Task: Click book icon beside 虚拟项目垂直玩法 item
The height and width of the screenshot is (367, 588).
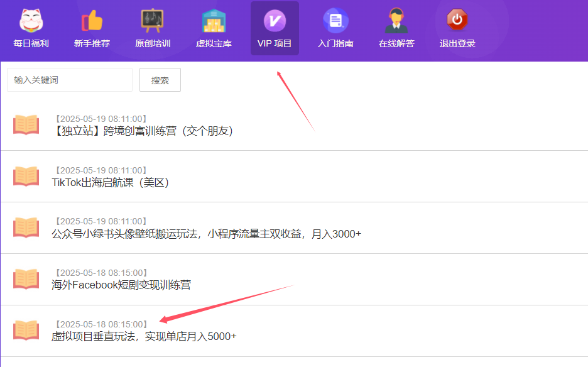Action: 26,330
